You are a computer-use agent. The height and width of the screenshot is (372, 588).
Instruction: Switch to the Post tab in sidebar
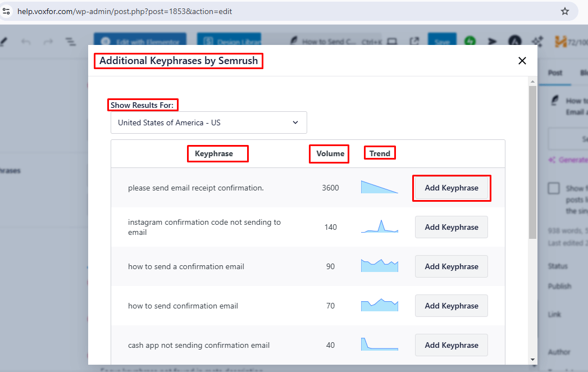pyautogui.click(x=555, y=73)
